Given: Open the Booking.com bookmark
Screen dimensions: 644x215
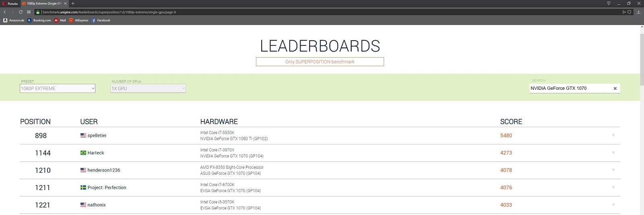Looking at the screenshot, I should [x=39, y=20].
